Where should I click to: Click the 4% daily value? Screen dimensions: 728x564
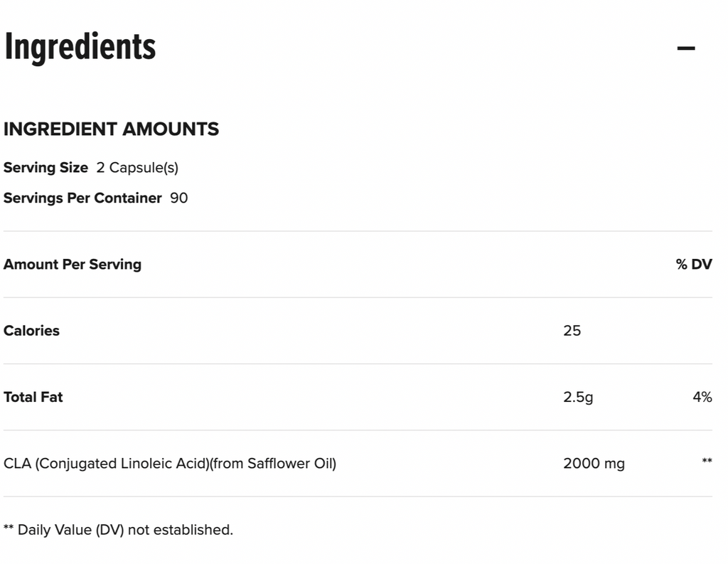[x=702, y=397]
